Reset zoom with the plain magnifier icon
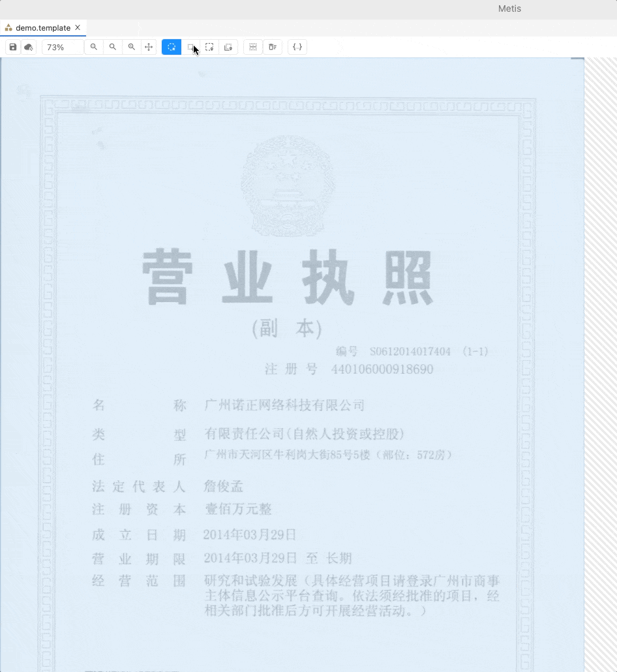The width and height of the screenshot is (617, 672). (x=113, y=47)
